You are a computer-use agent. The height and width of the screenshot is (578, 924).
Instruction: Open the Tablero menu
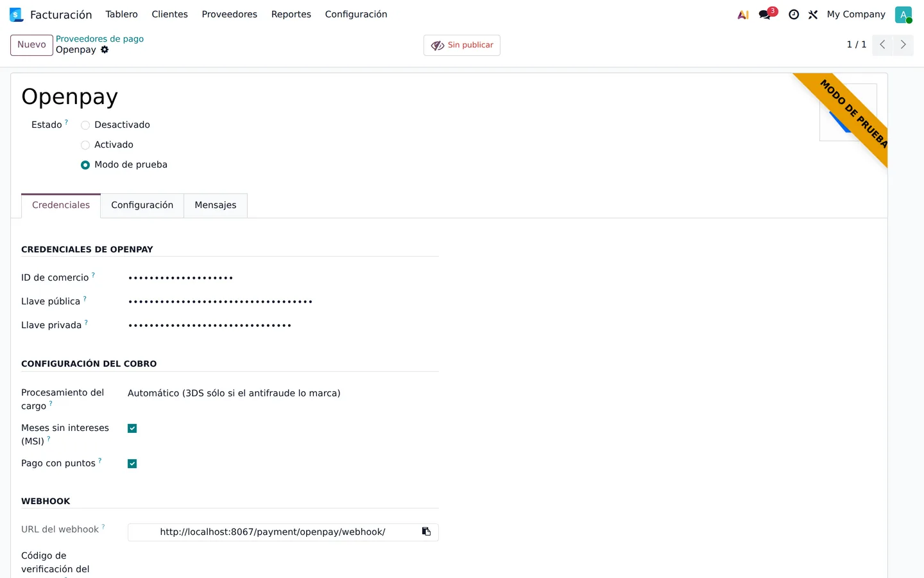click(x=122, y=14)
